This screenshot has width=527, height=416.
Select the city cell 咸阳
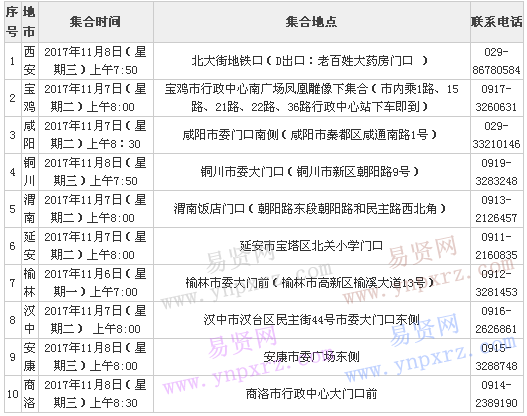pyautogui.click(x=29, y=135)
